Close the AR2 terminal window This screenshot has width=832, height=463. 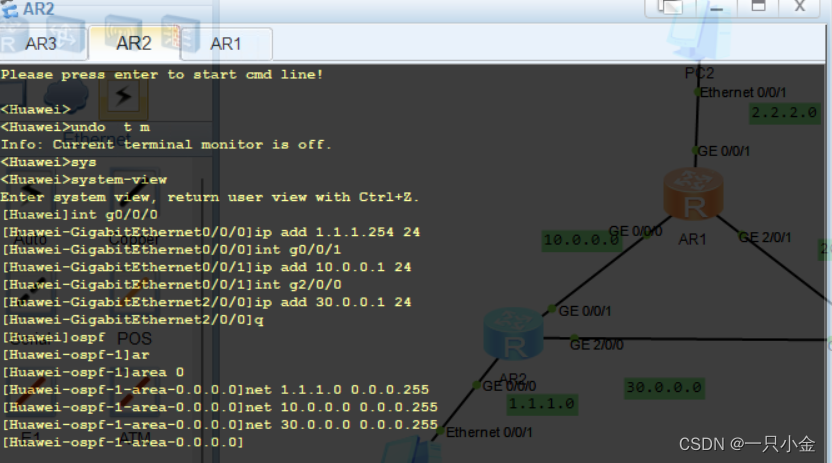click(x=799, y=7)
